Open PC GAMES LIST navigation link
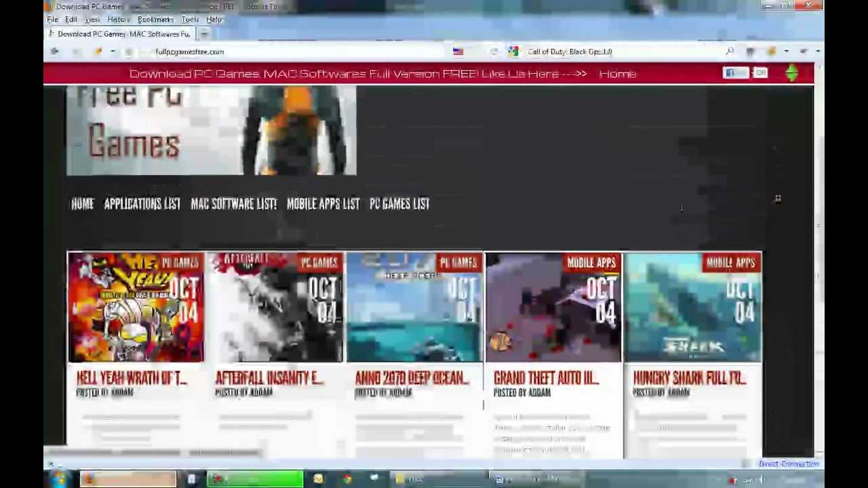 click(x=399, y=204)
